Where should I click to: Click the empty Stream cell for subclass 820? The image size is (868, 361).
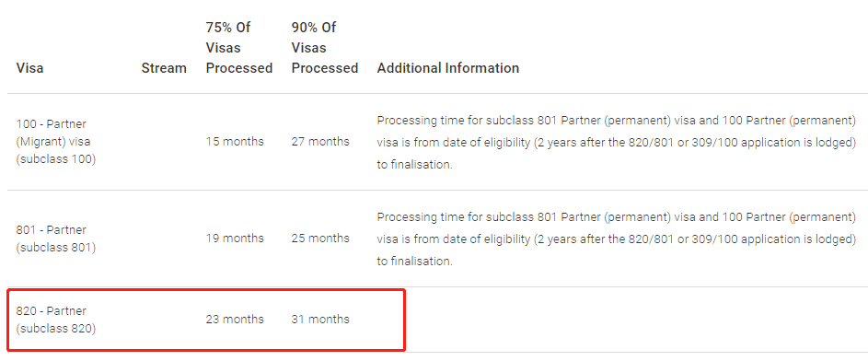click(164, 320)
